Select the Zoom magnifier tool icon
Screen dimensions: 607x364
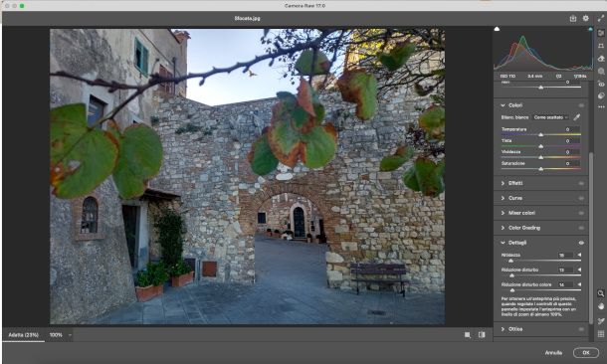point(601,293)
